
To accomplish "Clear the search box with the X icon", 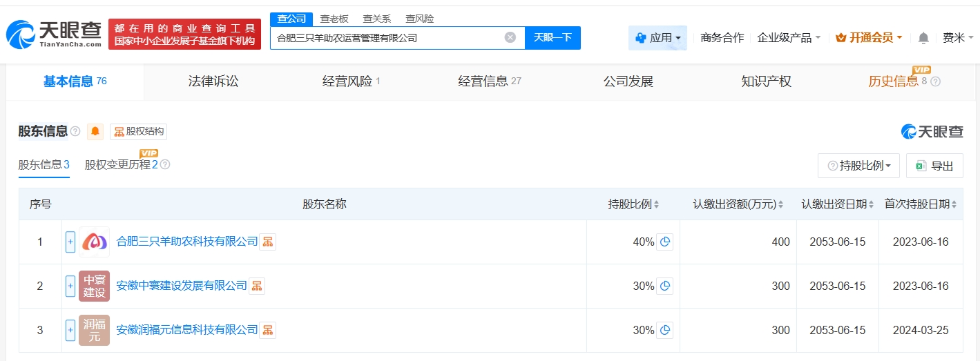I will click(x=510, y=37).
